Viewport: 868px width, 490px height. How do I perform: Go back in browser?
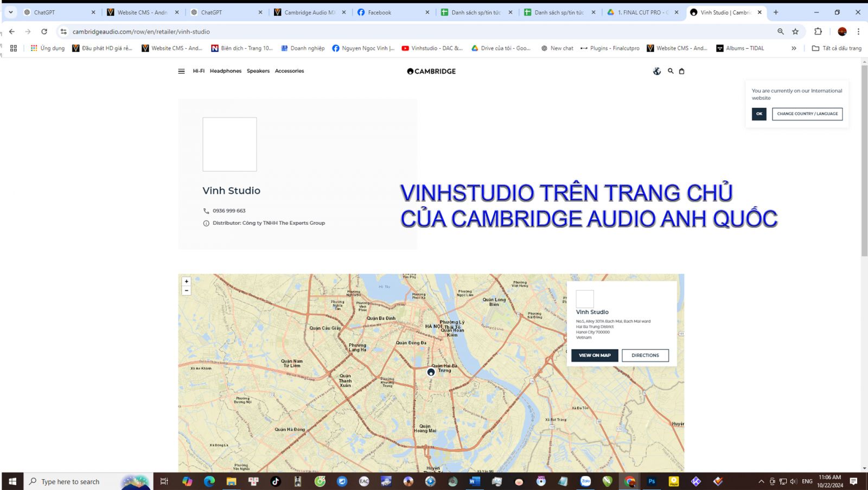click(x=12, y=31)
